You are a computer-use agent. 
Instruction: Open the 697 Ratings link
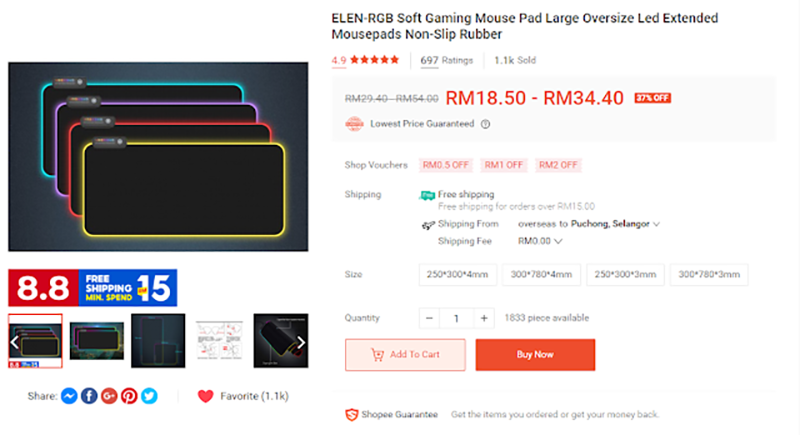(446, 60)
